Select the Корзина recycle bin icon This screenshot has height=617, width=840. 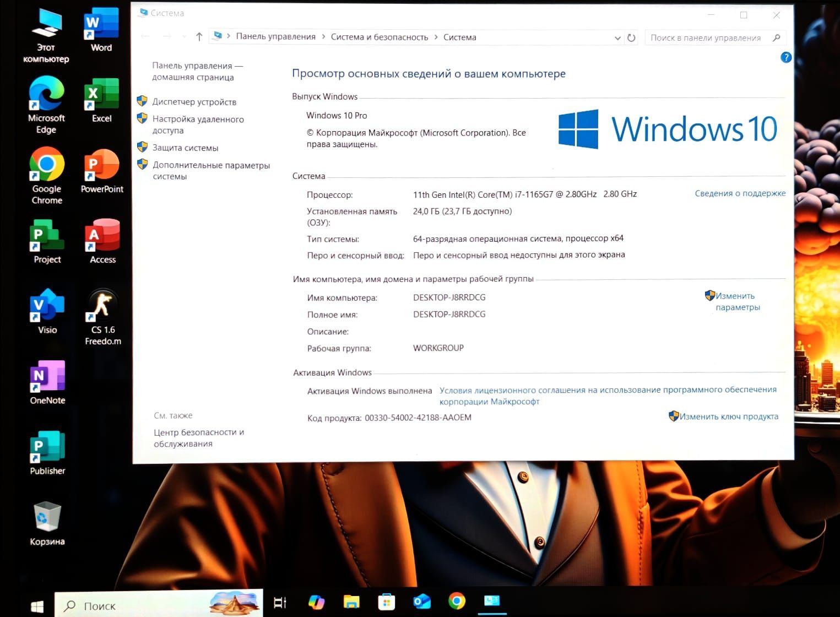click(47, 523)
